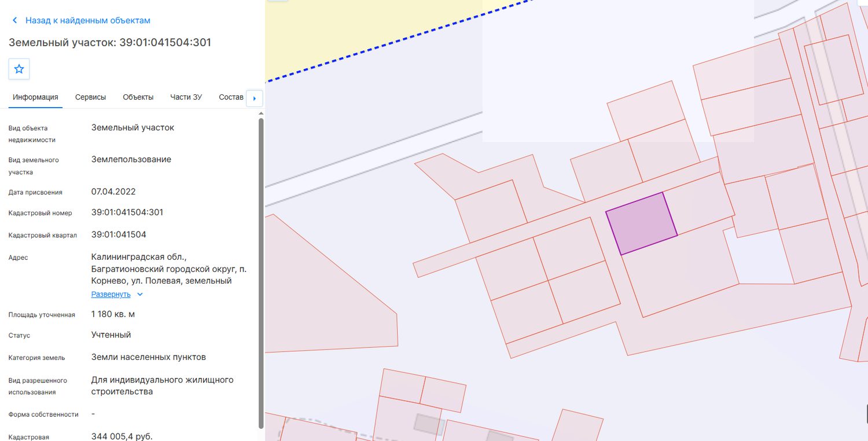Viewport: 868px width, 441px height.
Task: Go back to found objects link
Action: [88, 20]
